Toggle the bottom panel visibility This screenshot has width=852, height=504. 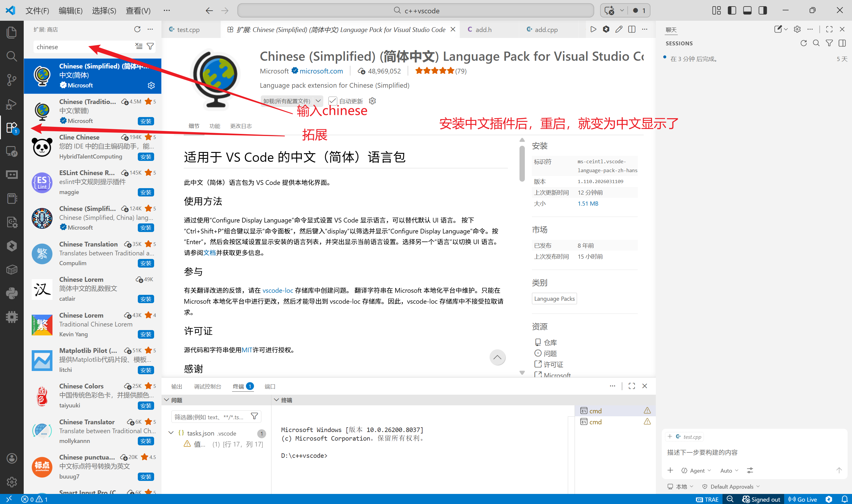(x=747, y=11)
